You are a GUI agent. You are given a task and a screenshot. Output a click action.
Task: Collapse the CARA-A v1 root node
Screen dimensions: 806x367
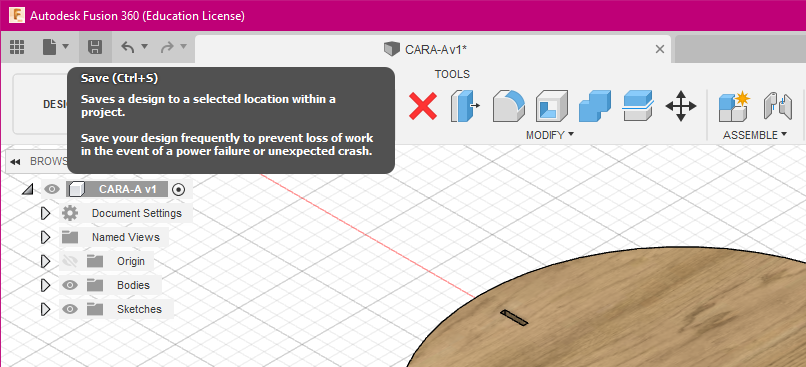28,190
